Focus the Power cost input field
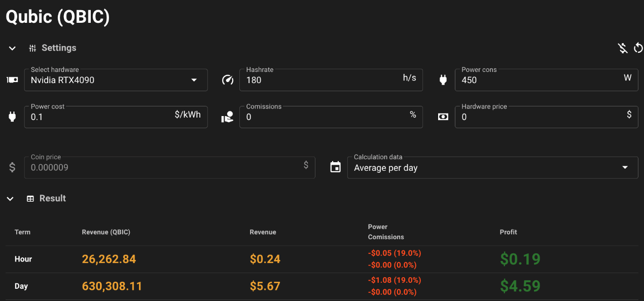 [x=101, y=117]
